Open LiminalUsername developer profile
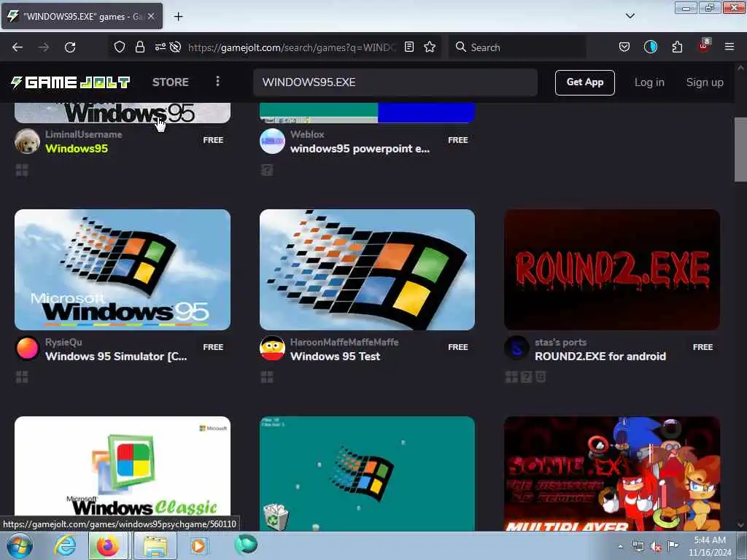Image resolution: width=747 pixels, height=560 pixels. coord(84,135)
